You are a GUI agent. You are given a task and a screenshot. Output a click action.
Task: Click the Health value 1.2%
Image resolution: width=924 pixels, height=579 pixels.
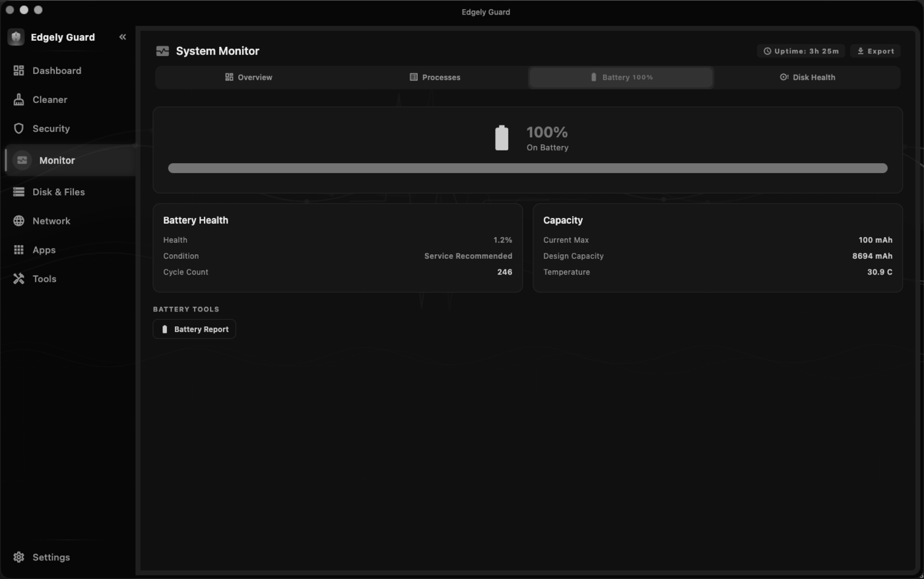tap(503, 240)
